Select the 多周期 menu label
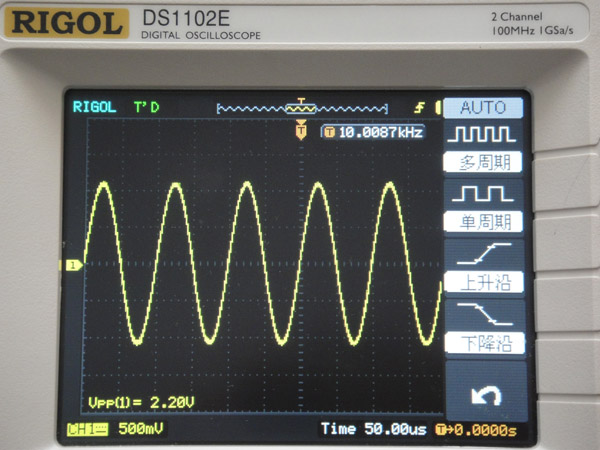This screenshot has height=450, width=600. 484,161
